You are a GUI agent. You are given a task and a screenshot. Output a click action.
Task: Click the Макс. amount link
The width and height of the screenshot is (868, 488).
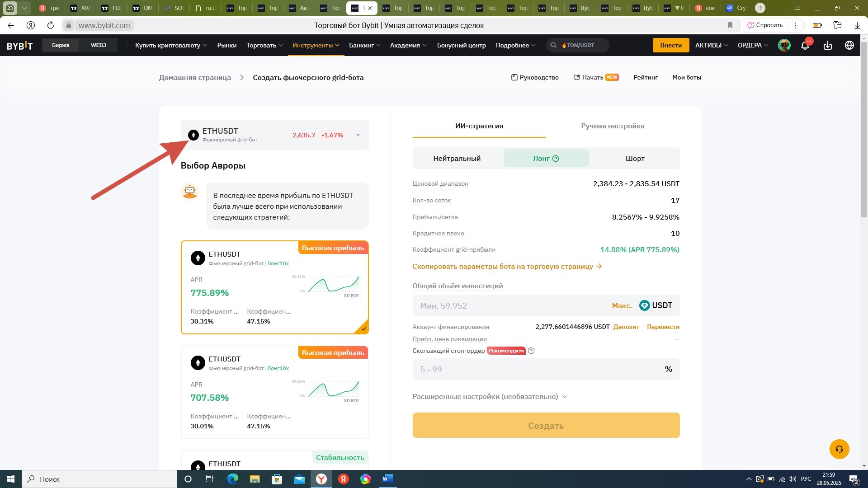[622, 306]
